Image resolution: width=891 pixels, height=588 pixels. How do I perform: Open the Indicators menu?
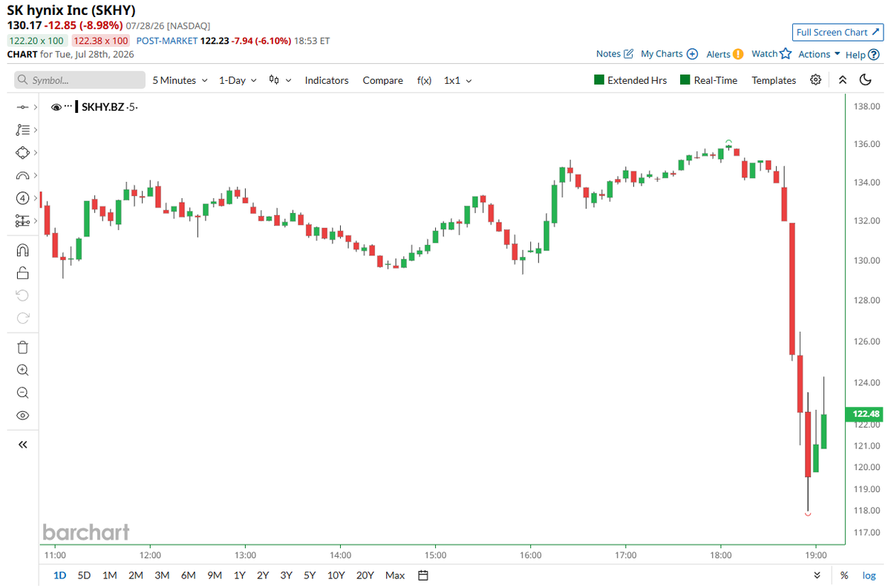tap(327, 80)
